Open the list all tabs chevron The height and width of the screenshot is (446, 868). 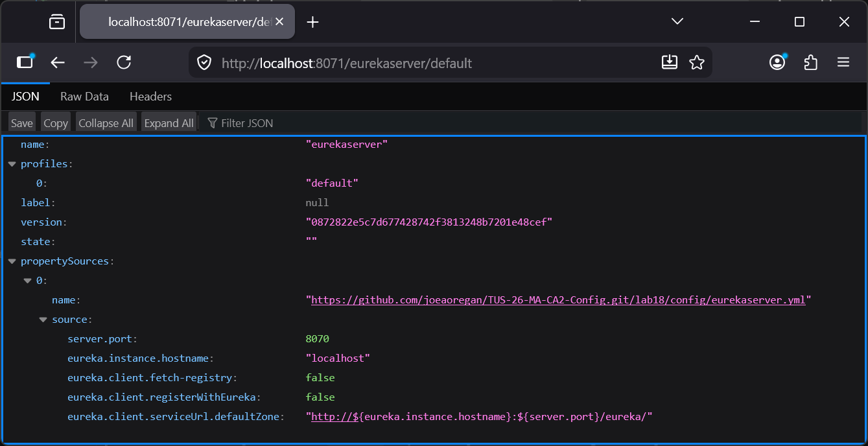[x=677, y=21]
